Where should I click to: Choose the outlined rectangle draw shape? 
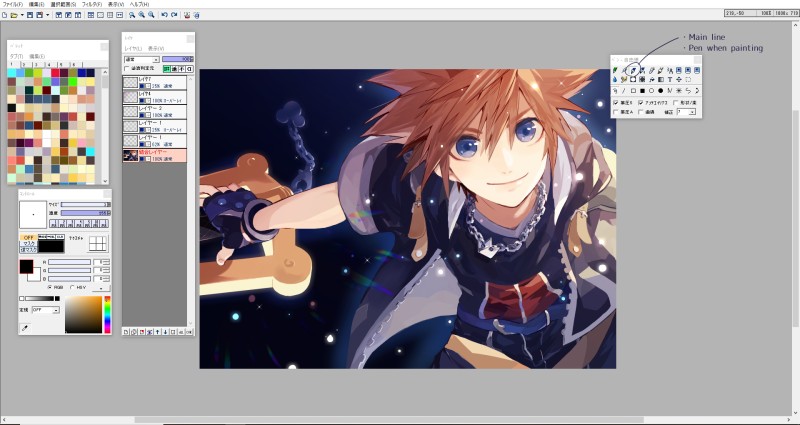(633, 91)
